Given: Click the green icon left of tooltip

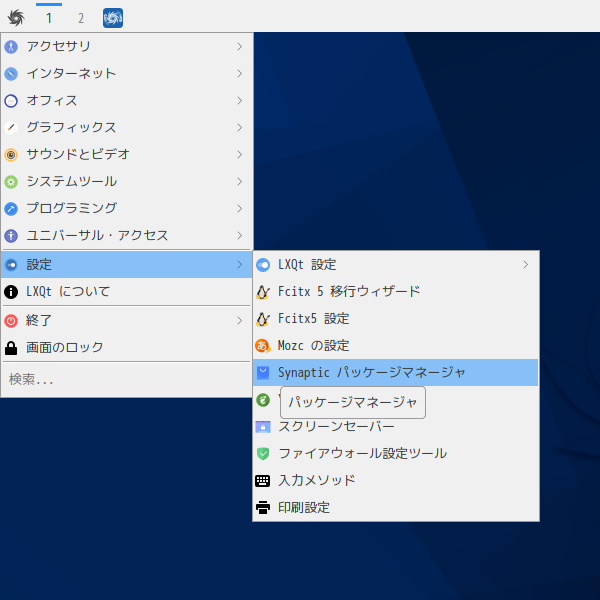Looking at the screenshot, I should [263, 399].
